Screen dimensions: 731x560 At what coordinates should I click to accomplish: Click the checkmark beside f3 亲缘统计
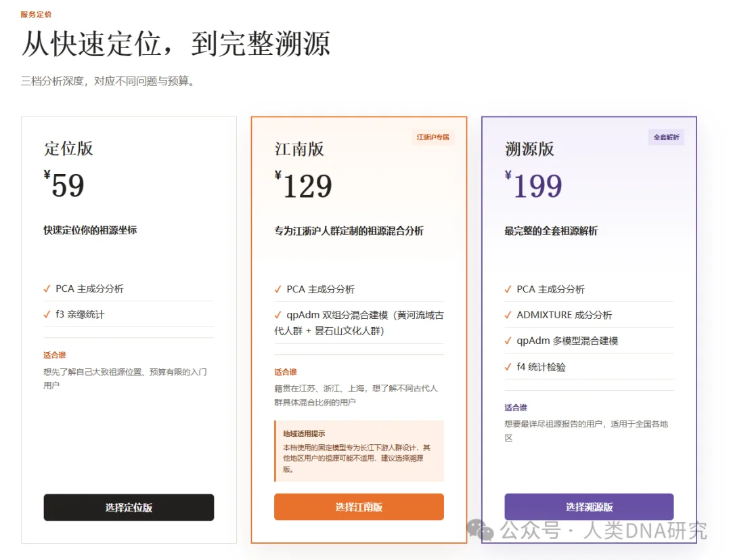(x=47, y=315)
